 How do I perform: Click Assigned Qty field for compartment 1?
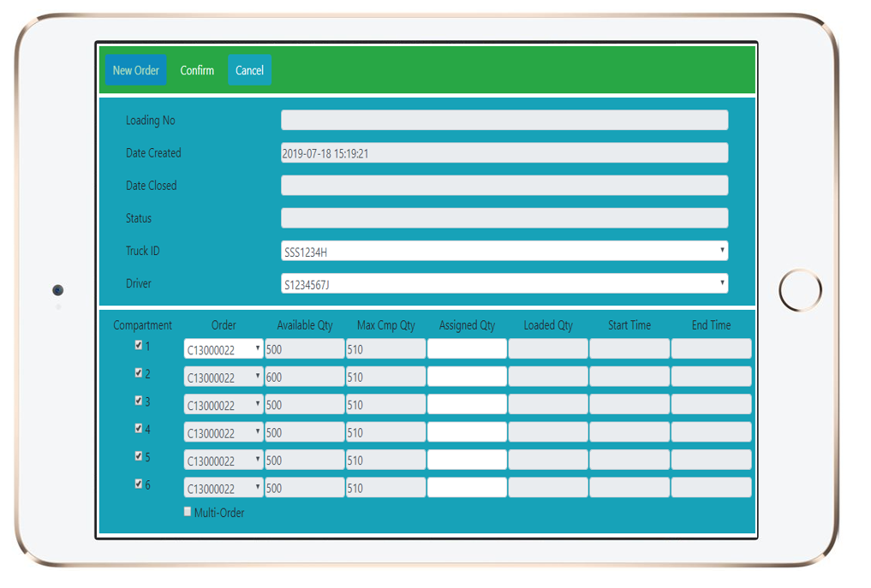click(x=467, y=348)
